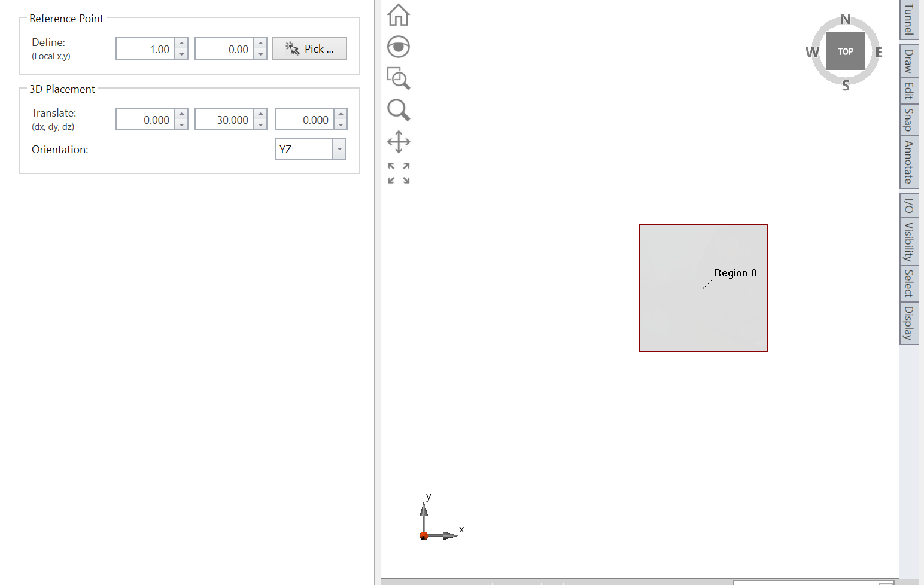Open the Tunnel side tab
The height and width of the screenshot is (585, 924).
tap(909, 19)
